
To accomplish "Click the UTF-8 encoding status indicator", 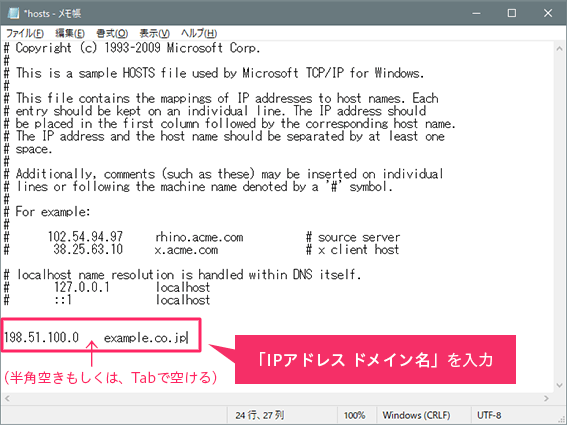I will [489, 415].
